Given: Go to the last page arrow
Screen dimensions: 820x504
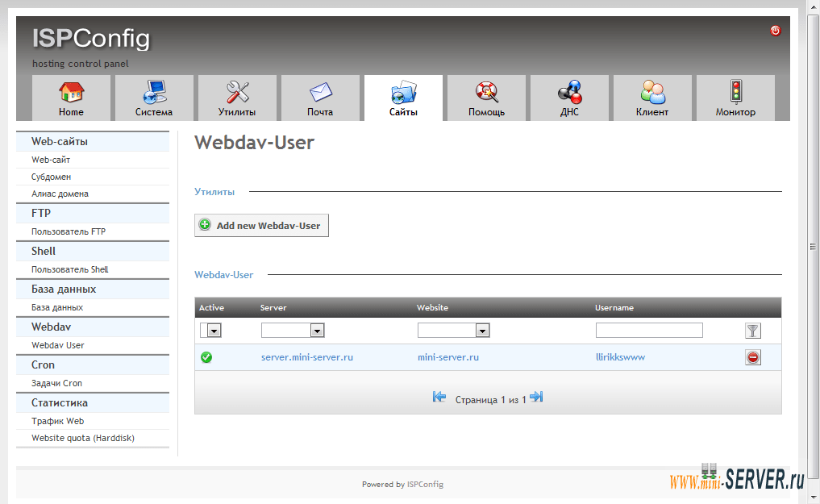Looking at the screenshot, I should pyautogui.click(x=536, y=397).
